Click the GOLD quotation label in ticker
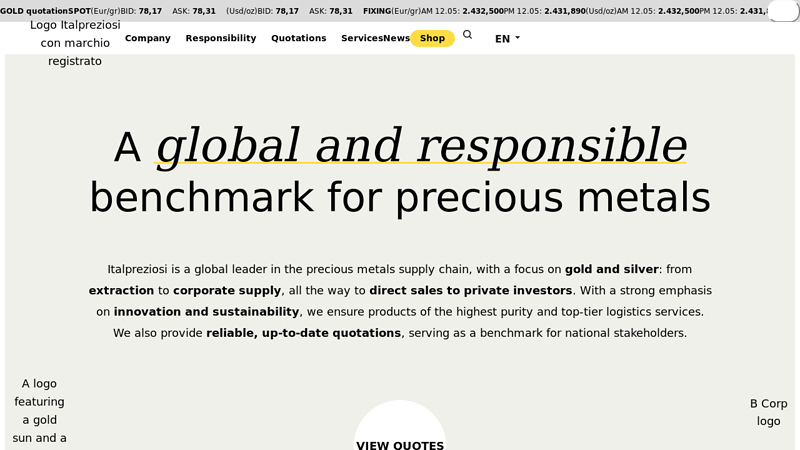The image size is (800, 450). coord(34,11)
